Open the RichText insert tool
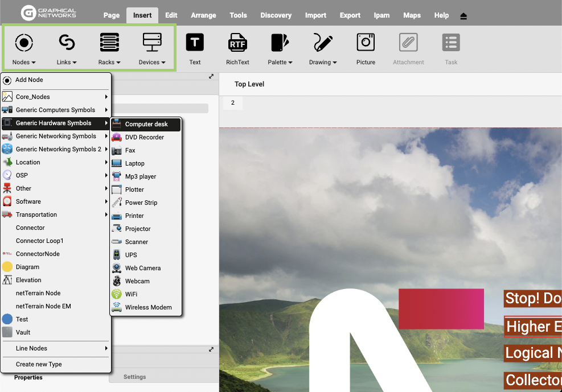Image resolution: width=562 pixels, height=392 pixels. (x=237, y=43)
